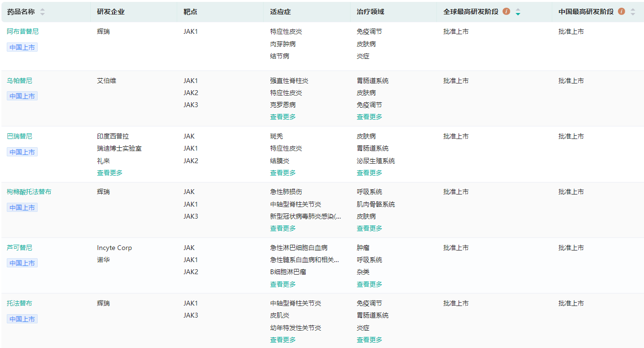Open the 托法替布 drug link
Viewport: 644px width, 348px height.
19,303
